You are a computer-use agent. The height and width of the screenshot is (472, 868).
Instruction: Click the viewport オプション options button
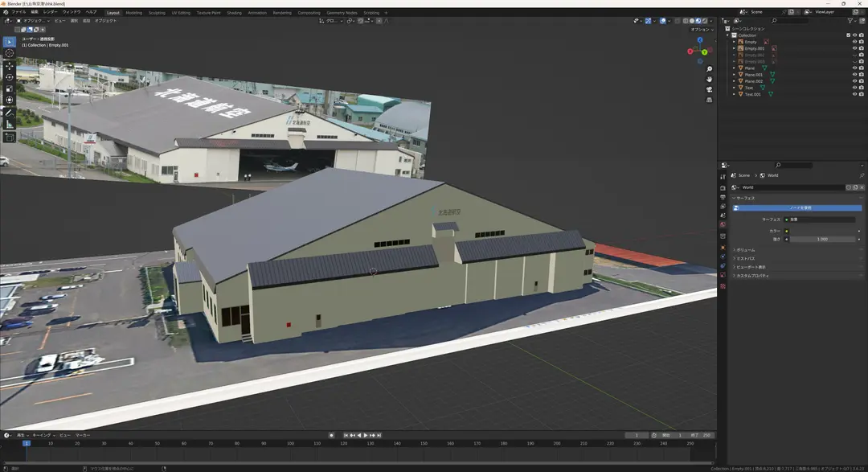pyautogui.click(x=702, y=30)
